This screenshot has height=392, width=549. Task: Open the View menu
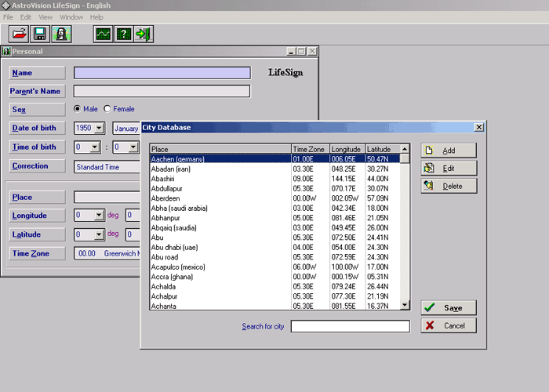45,17
